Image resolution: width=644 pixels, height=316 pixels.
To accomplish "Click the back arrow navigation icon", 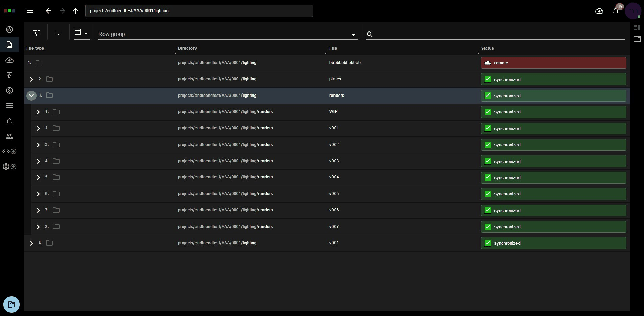I will 49,11.
